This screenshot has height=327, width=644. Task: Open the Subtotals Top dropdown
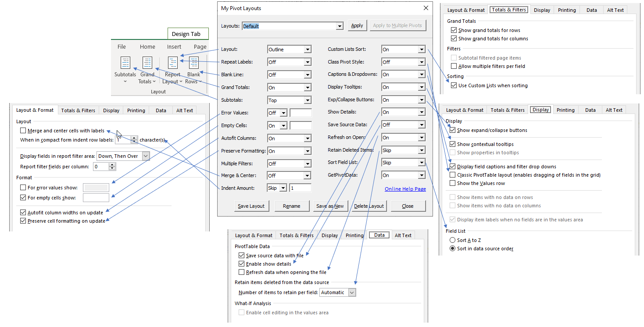(x=307, y=100)
